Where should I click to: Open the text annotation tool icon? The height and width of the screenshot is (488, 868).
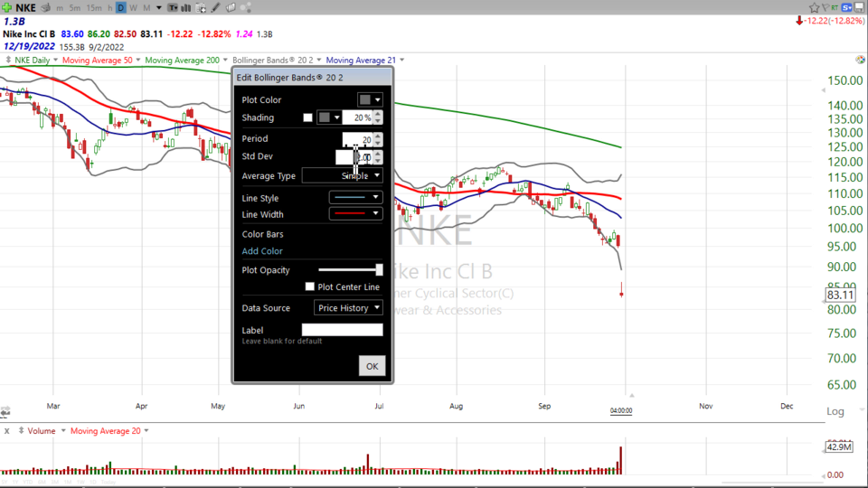click(x=172, y=7)
